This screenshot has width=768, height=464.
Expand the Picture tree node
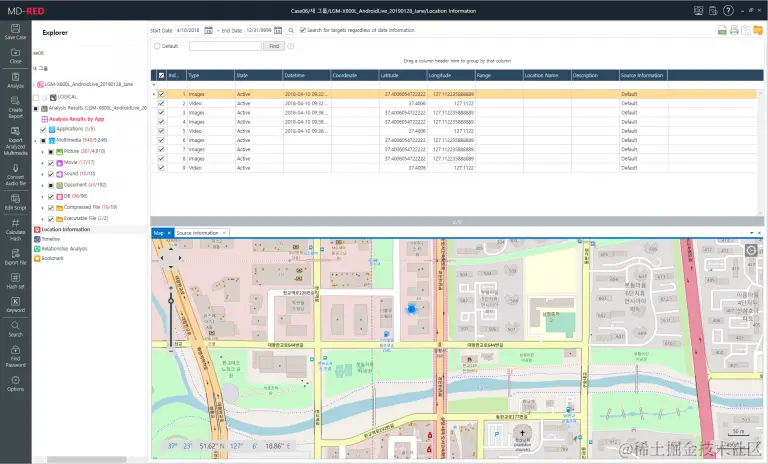click(x=42, y=152)
